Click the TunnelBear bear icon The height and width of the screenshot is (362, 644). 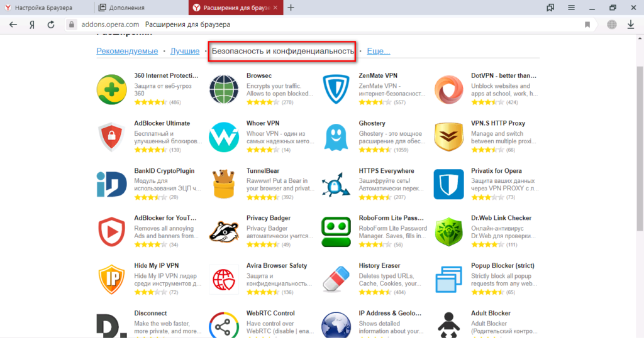(x=224, y=184)
